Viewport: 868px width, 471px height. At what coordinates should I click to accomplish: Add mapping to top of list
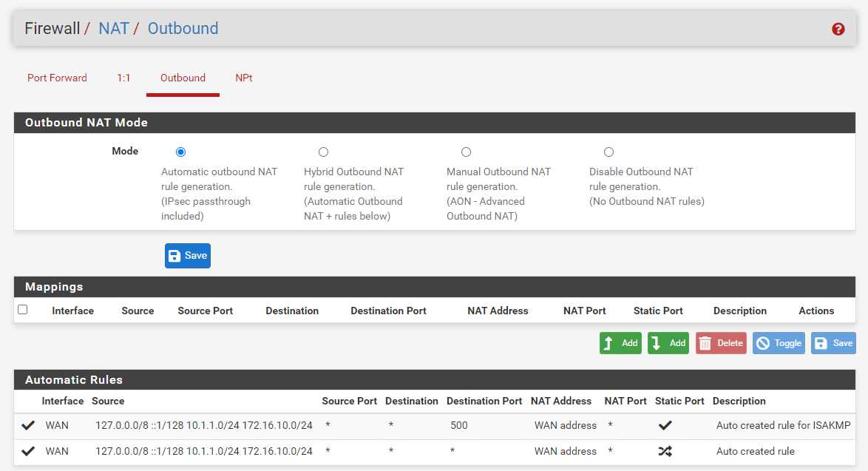620,343
